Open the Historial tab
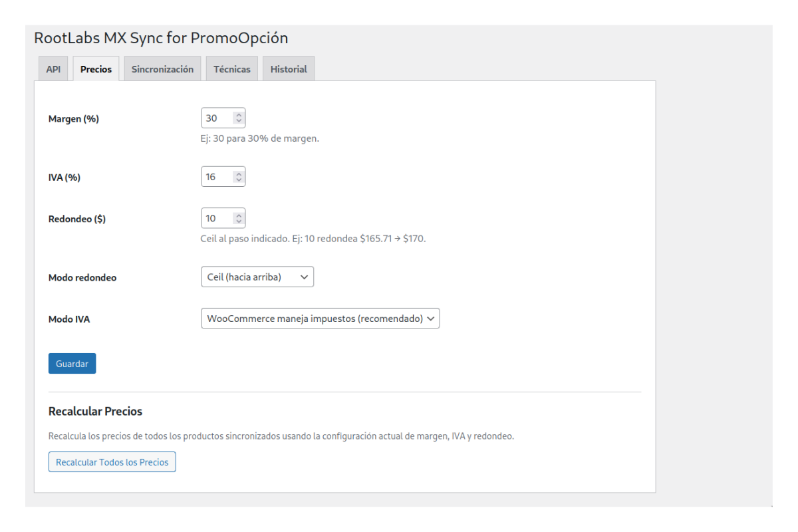Image resolution: width=798 pixels, height=532 pixels. 288,68
